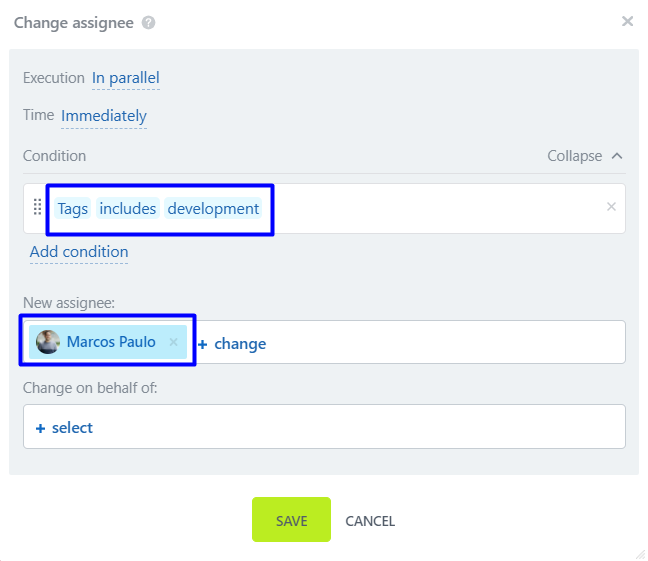Close the Change assignee dialog
Screen dimensions: 648x561
tap(628, 21)
